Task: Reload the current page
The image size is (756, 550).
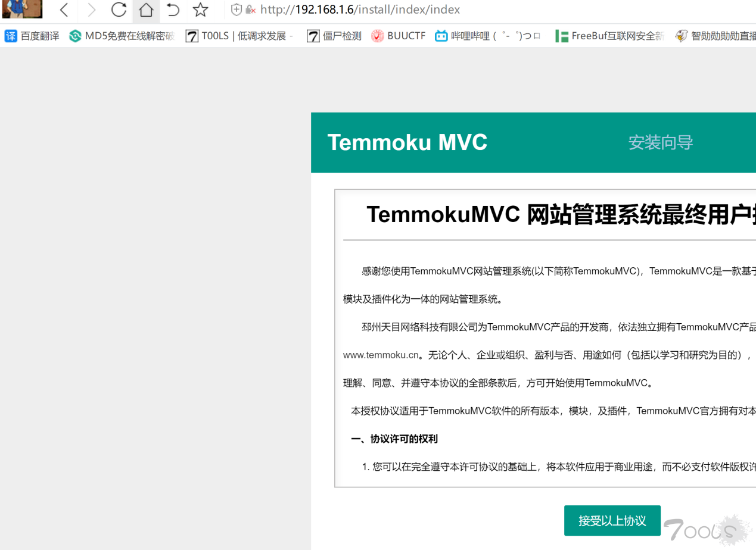Action: (x=119, y=10)
